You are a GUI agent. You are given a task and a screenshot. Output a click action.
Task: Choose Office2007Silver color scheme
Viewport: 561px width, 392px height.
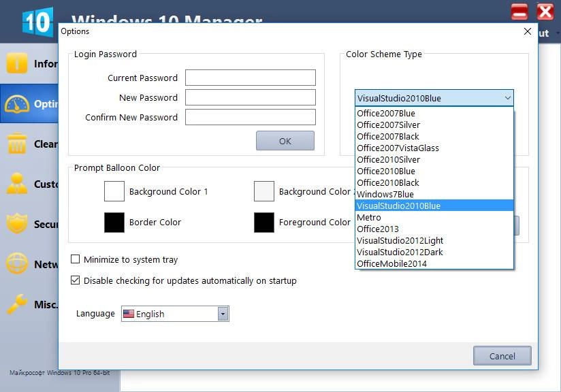[x=434, y=125]
